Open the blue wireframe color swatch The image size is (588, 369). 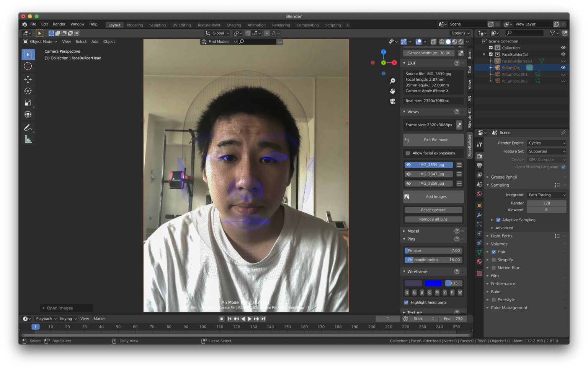click(433, 283)
